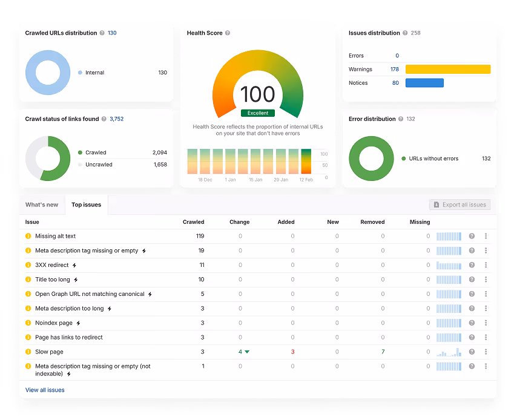The width and height of the screenshot is (517, 420).
Task: Click the Warnings count 178 link
Action: (x=395, y=69)
